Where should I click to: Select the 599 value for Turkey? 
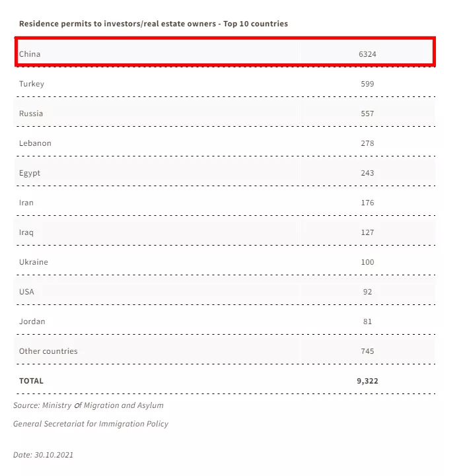coord(367,84)
